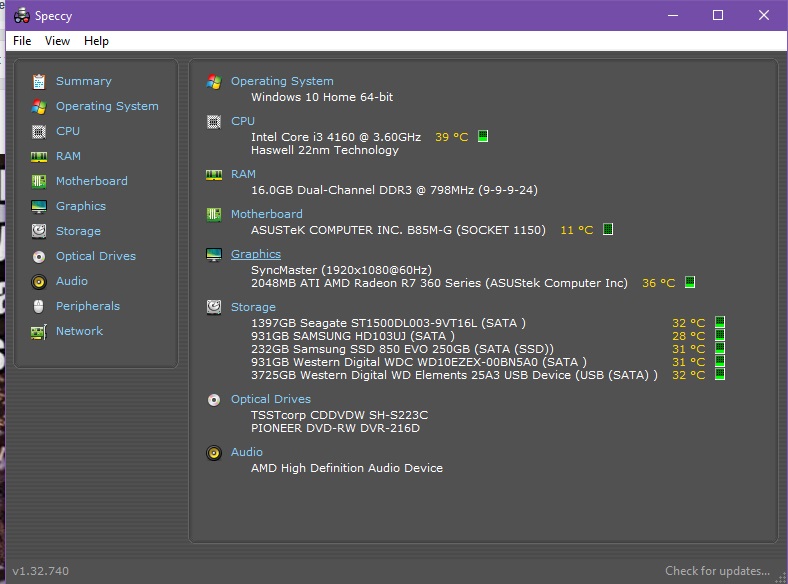Open the Help menu

(x=96, y=41)
